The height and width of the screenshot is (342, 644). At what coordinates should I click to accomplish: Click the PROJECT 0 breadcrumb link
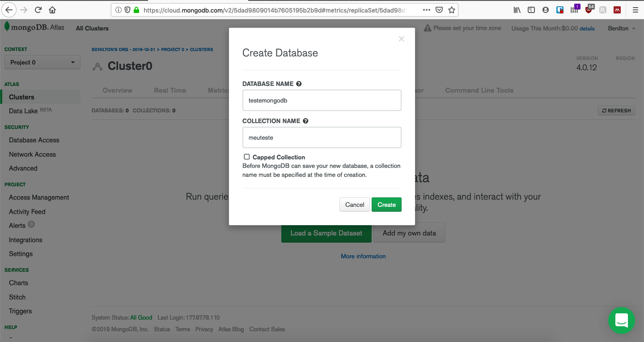click(173, 49)
